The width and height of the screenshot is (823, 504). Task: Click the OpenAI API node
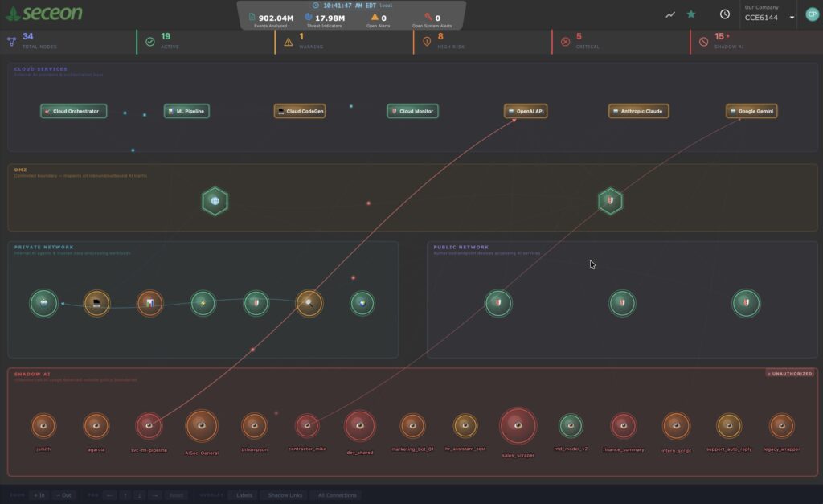pos(526,111)
